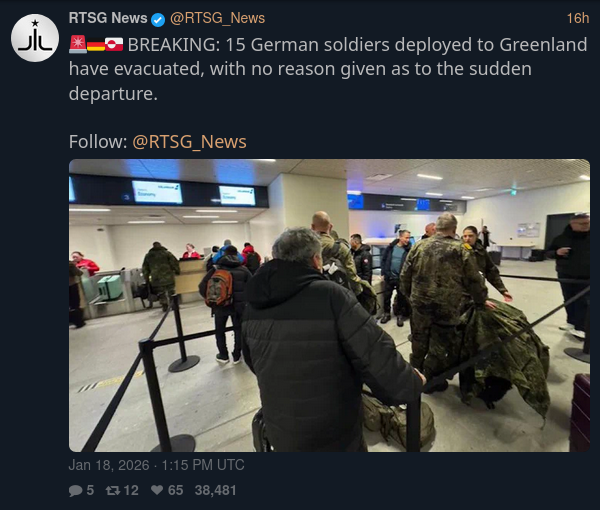This screenshot has height=510, width=600.
Task: Click the 38,481 views count
Action: (215, 490)
